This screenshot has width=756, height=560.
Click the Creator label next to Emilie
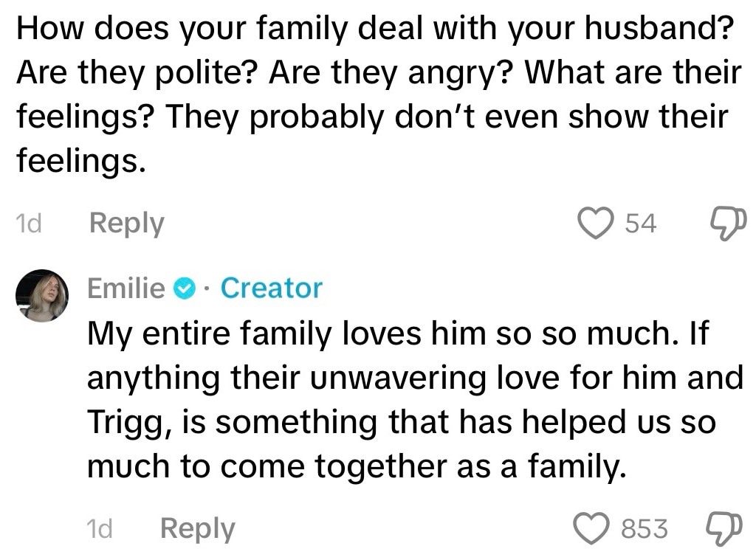pyautogui.click(x=271, y=288)
